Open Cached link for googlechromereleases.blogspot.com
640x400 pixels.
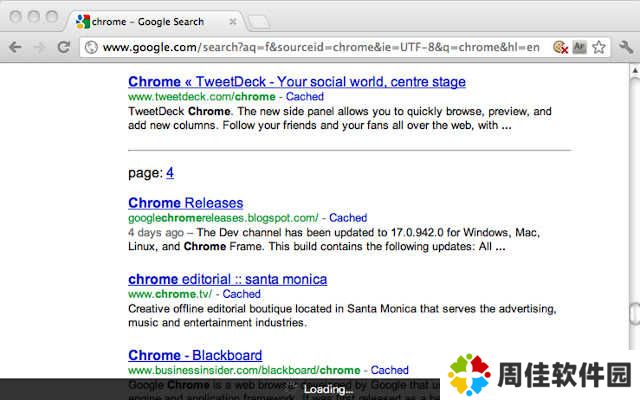(348, 218)
